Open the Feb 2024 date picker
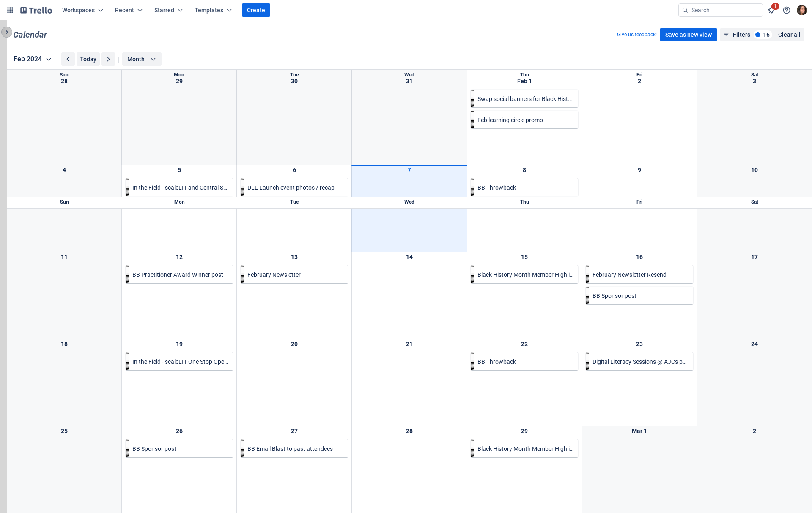The image size is (812, 513). coord(32,59)
